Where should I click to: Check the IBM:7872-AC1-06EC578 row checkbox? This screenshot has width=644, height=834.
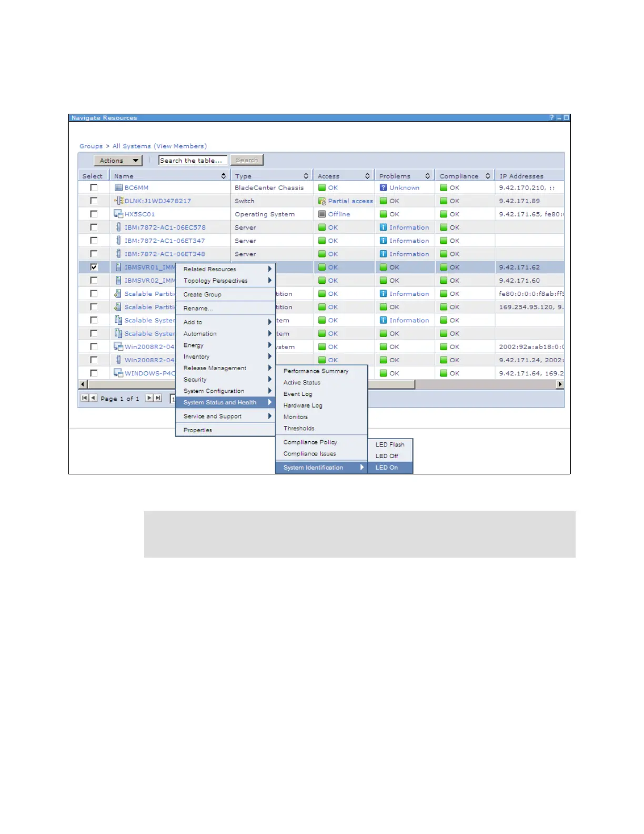click(x=94, y=227)
